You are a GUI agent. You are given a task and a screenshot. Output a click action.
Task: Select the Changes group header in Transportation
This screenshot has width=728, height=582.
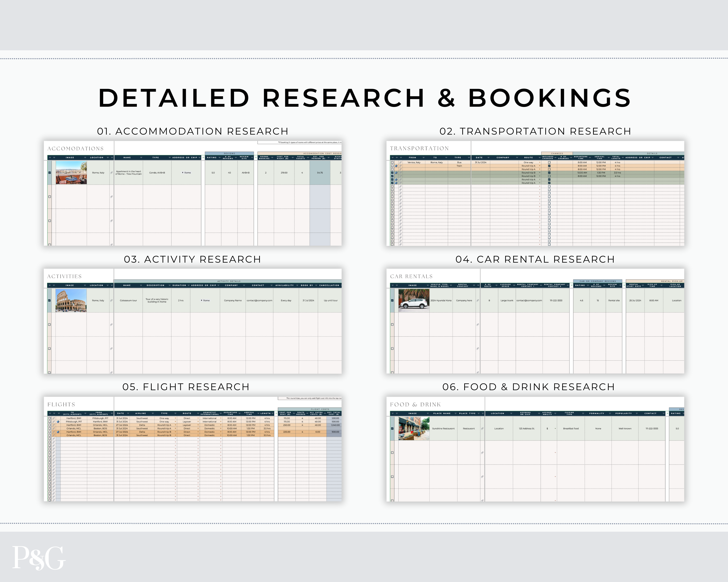(x=557, y=154)
